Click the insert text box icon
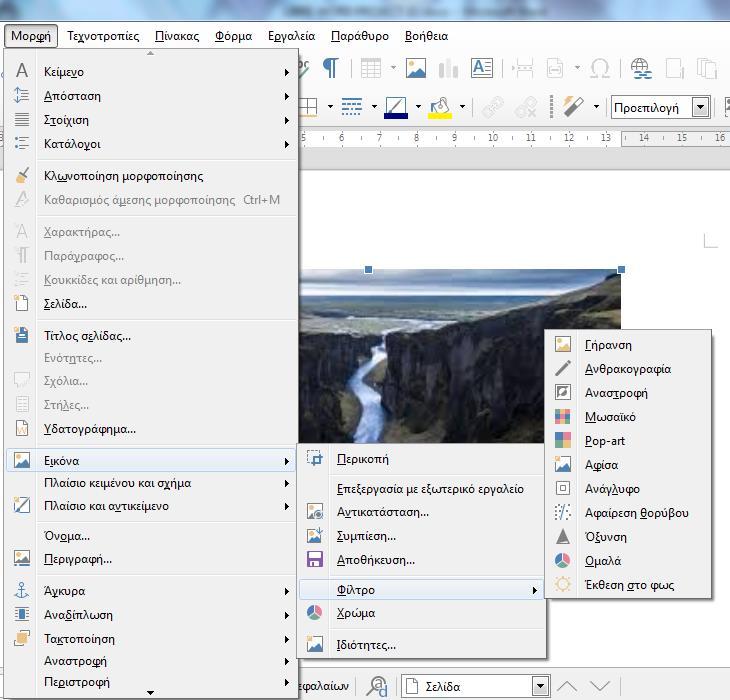 481,68
